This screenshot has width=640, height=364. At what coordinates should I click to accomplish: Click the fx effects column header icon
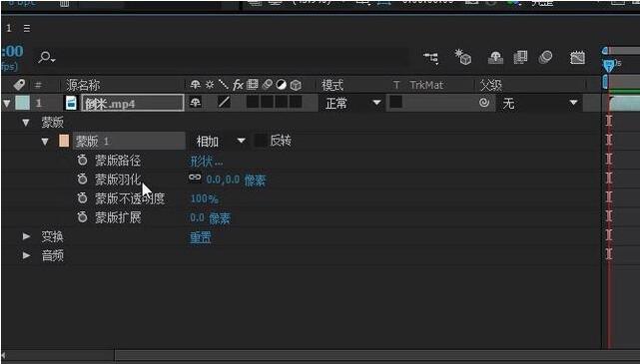click(x=238, y=85)
